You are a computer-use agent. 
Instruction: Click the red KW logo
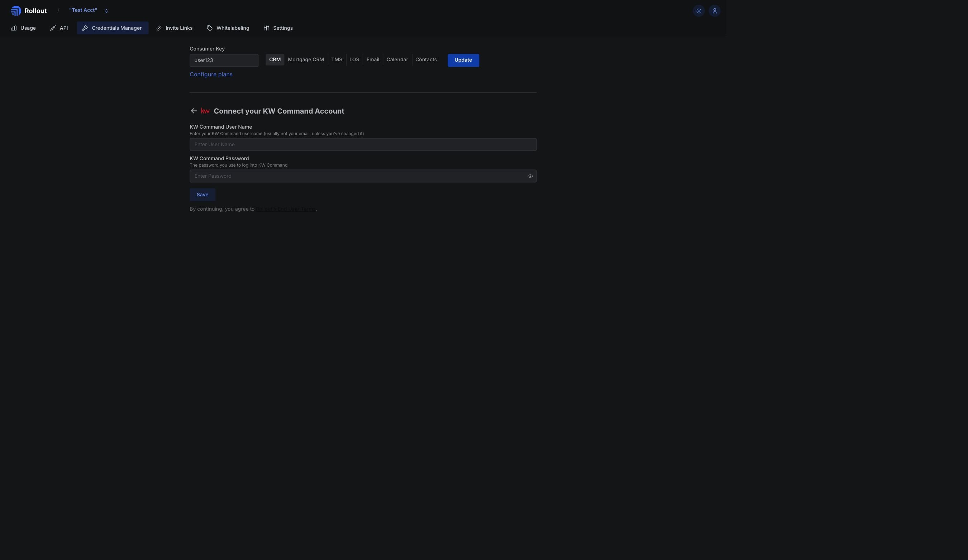[205, 111]
